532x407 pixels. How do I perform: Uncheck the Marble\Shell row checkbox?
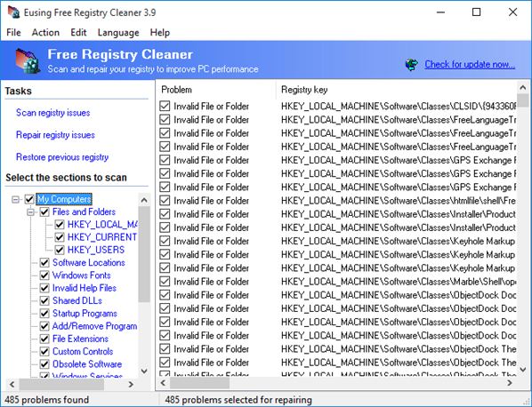click(x=165, y=282)
